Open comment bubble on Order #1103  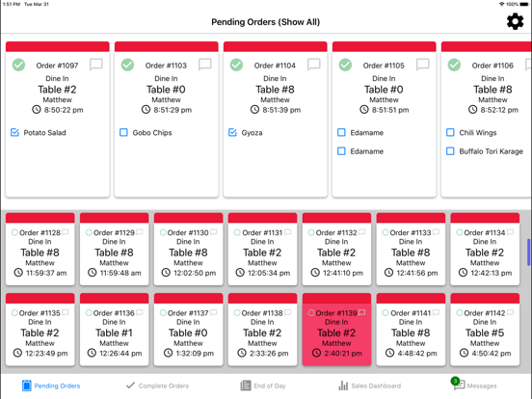[x=205, y=65]
